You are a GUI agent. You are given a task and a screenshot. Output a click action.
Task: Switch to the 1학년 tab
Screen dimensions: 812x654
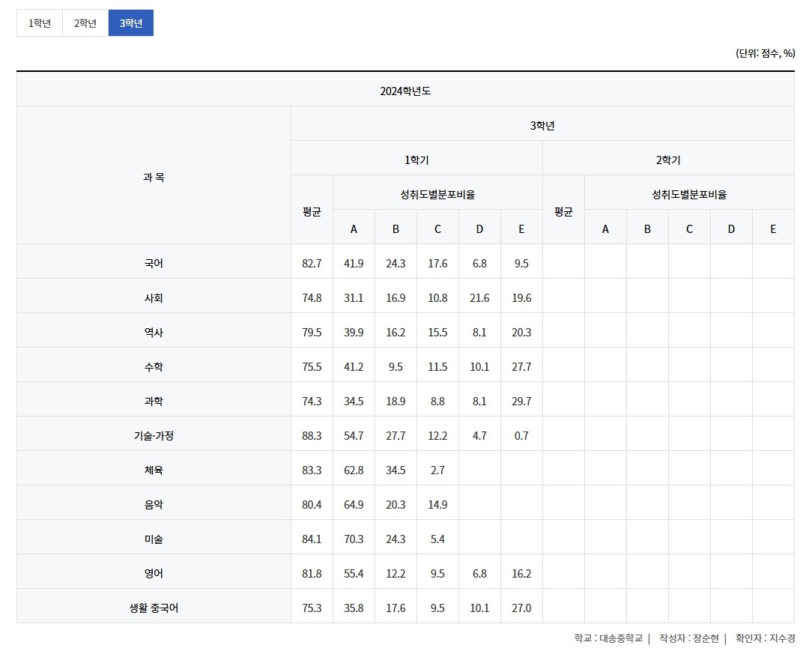(x=40, y=23)
